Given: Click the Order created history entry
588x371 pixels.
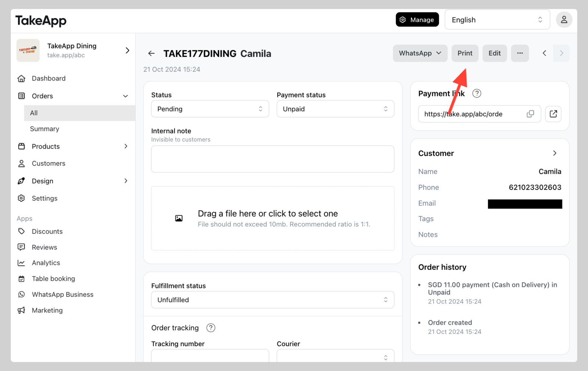Looking at the screenshot, I should (x=455, y=327).
